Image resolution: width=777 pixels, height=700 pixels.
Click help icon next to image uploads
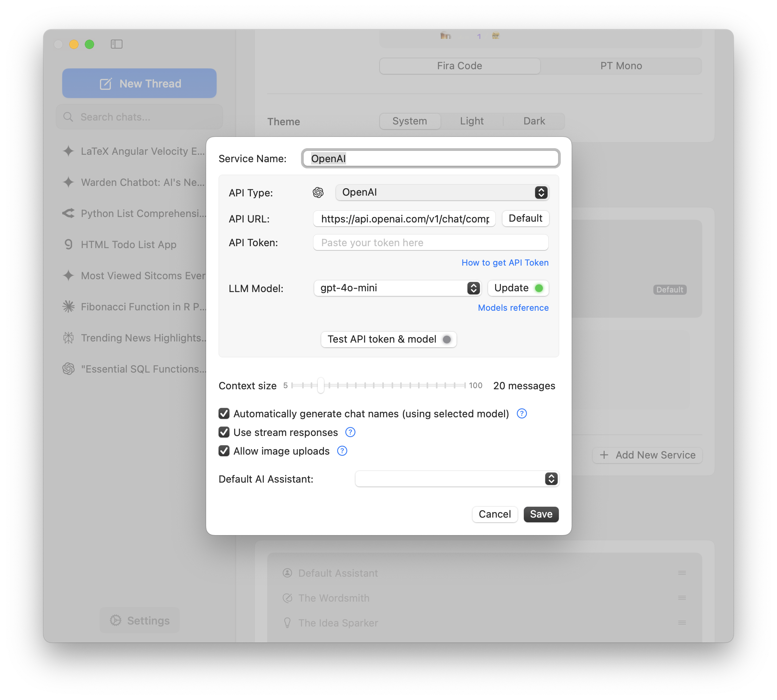click(x=342, y=451)
